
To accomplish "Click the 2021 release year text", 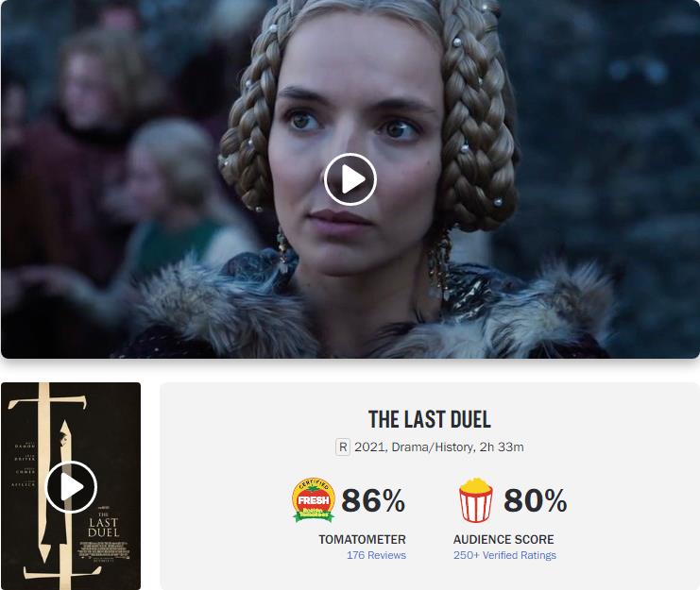I will coord(369,447).
